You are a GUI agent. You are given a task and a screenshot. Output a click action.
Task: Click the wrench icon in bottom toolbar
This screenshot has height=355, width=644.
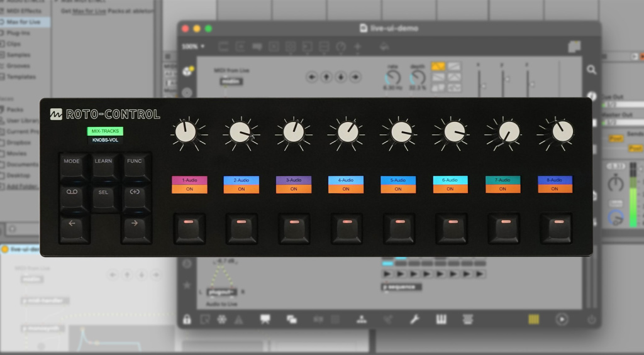pos(414,319)
